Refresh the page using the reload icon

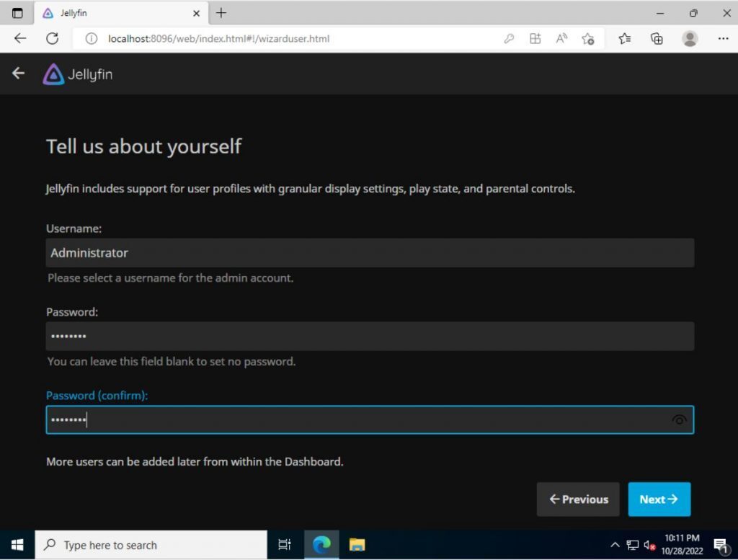click(53, 39)
